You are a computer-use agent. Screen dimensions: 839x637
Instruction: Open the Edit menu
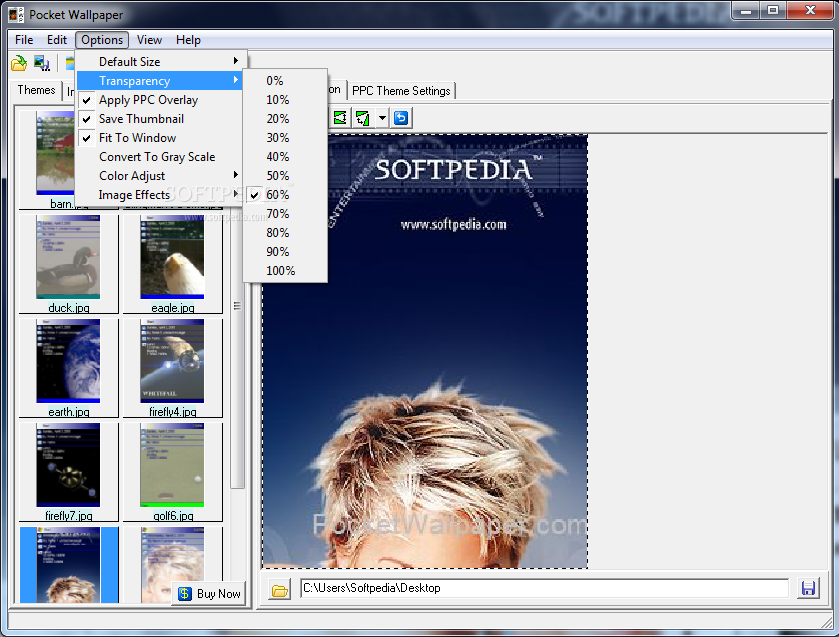[57, 40]
